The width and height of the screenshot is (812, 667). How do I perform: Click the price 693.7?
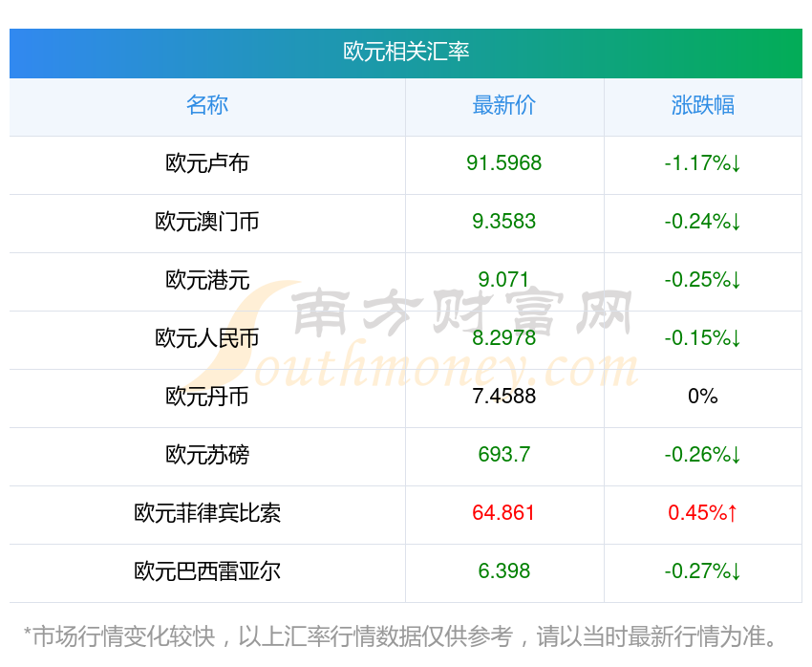pyautogui.click(x=503, y=455)
